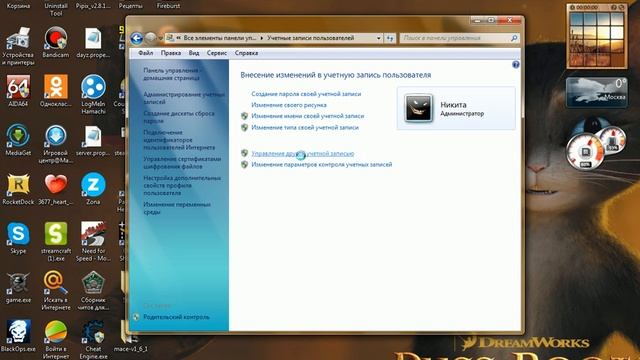Open LogMeIn Hamachi desktop icon
This screenshot has width=640, height=360.
[93, 94]
